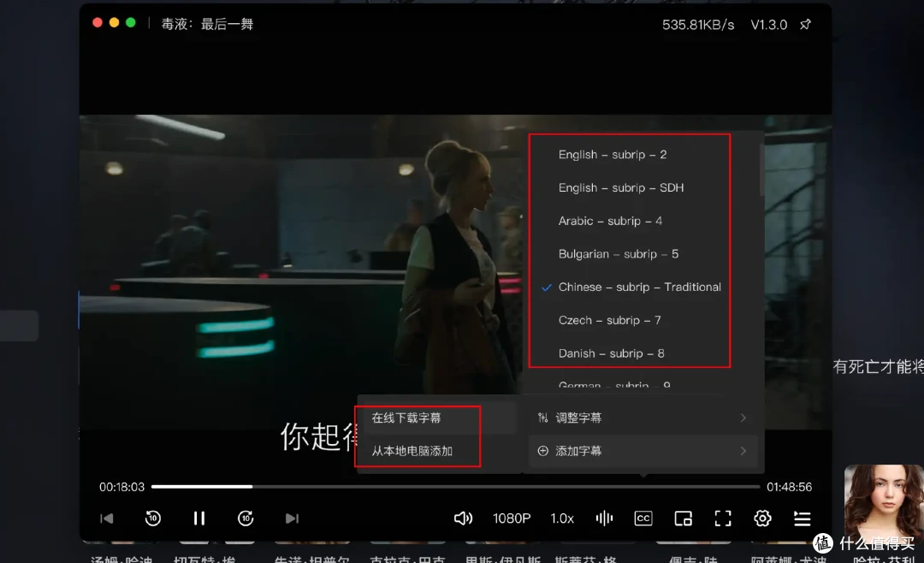The height and width of the screenshot is (563, 924).
Task: Expand the 调整字幕 submenu
Action: [x=643, y=418]
